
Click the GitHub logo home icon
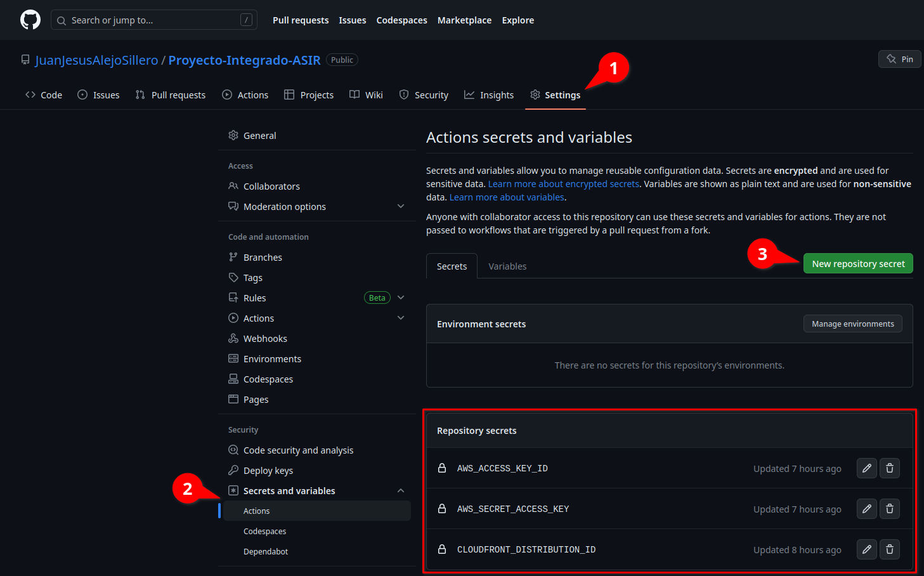(30, 20)
